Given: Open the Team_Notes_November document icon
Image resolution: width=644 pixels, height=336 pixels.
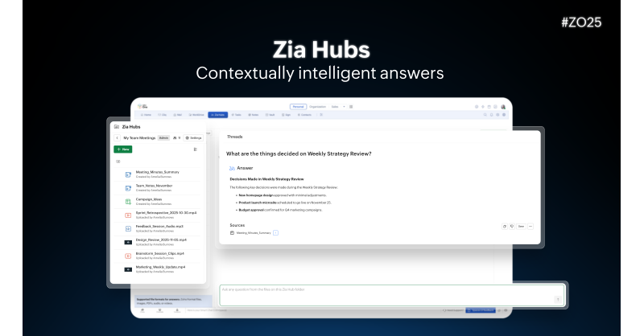Looking at the screenshot, I should pos(128,188).
